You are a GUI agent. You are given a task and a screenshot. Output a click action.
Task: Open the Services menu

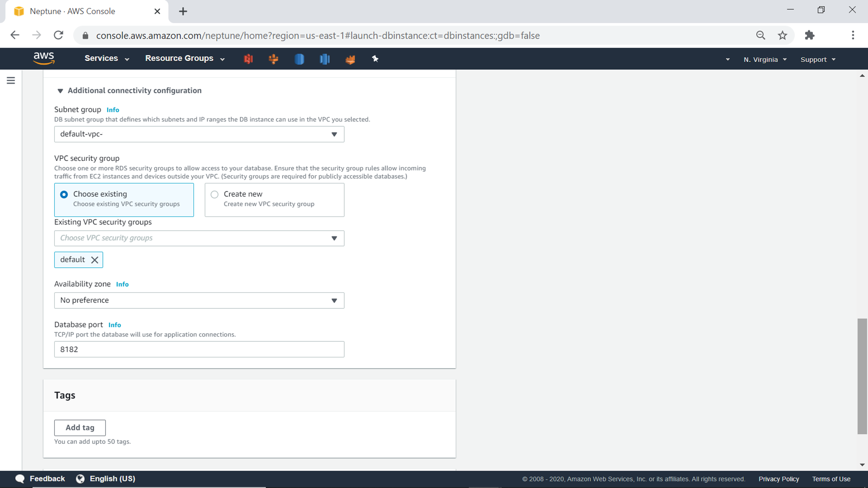(106, 59)
